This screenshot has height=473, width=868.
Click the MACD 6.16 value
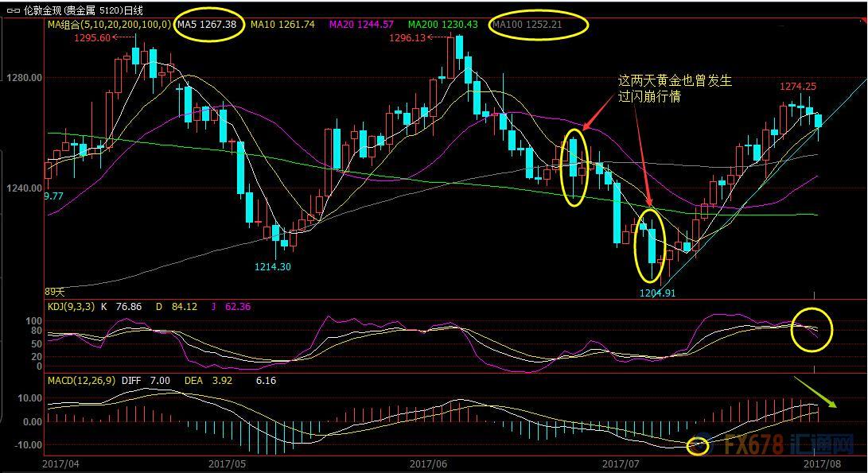(x=266, y=381)
